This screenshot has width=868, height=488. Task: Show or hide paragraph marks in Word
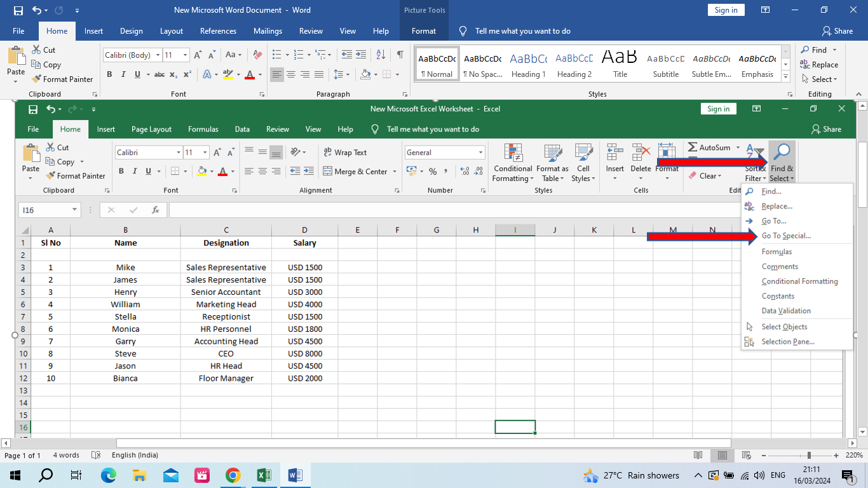point(400,55)
